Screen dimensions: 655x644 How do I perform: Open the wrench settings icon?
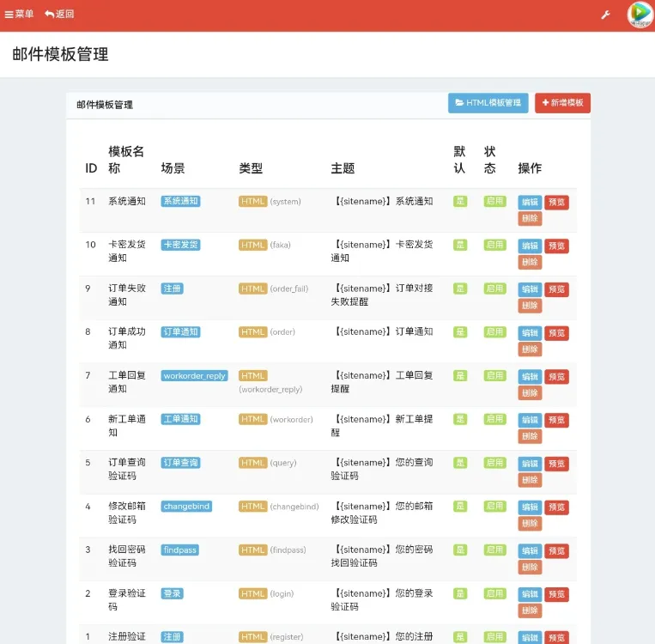coord(605,15)
